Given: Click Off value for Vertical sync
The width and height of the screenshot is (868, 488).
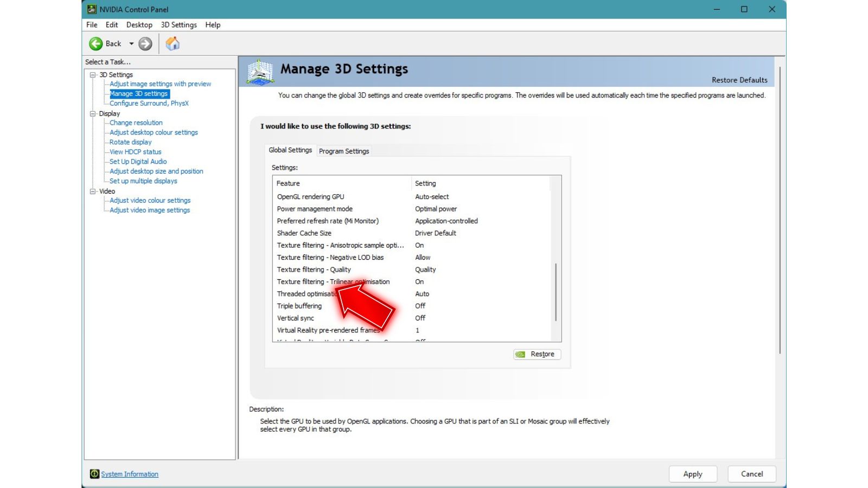Looking at the screenshot, I should click(x=420, y=319).
